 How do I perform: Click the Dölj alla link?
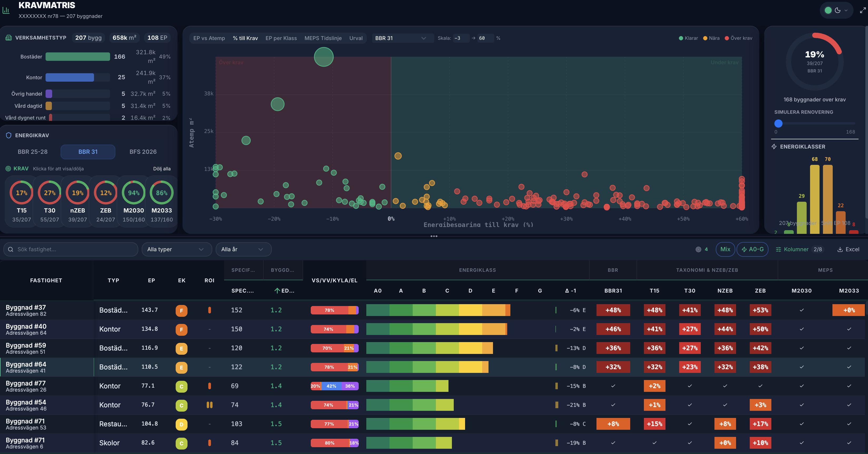162,169
